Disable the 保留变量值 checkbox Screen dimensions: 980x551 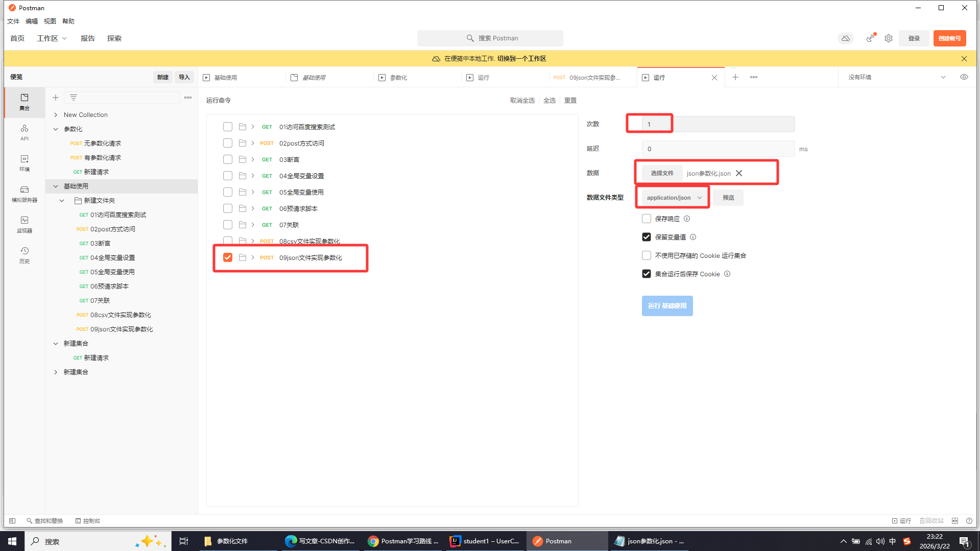647,237
